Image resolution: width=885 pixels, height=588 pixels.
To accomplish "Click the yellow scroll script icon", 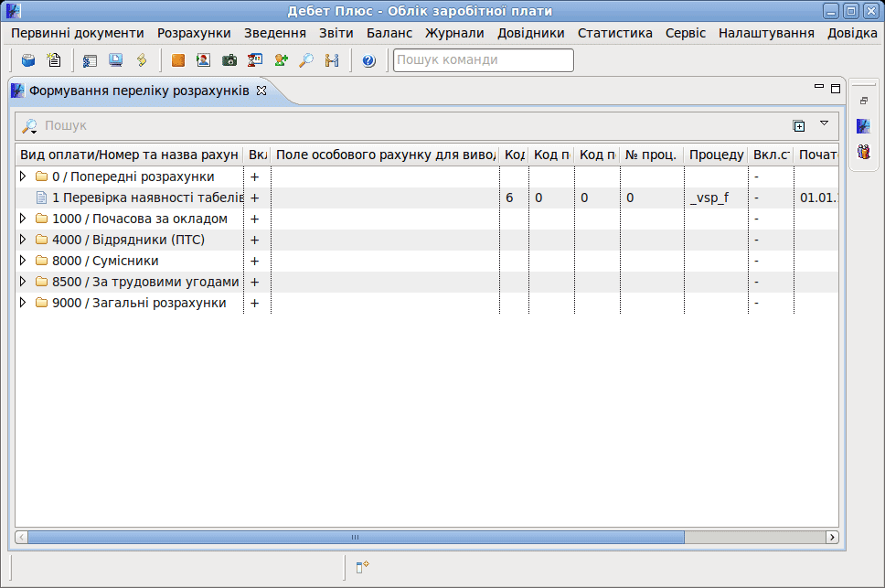I will [142, 60].
